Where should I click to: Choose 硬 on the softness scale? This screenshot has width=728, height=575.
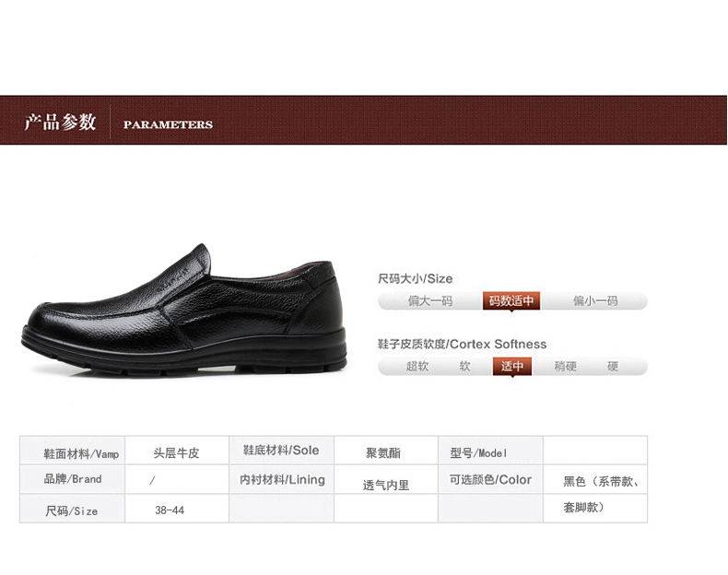(613, 366)
